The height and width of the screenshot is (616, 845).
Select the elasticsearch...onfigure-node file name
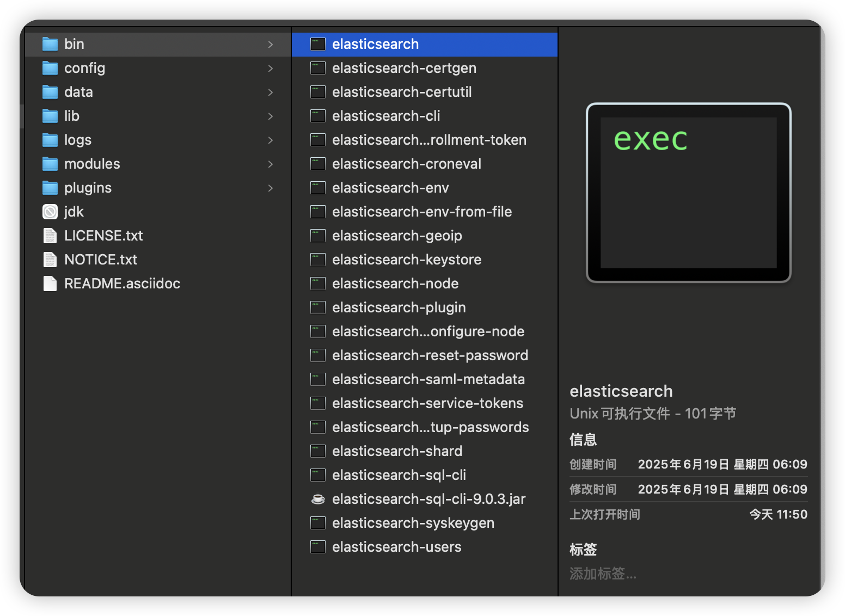pos(428,331)
